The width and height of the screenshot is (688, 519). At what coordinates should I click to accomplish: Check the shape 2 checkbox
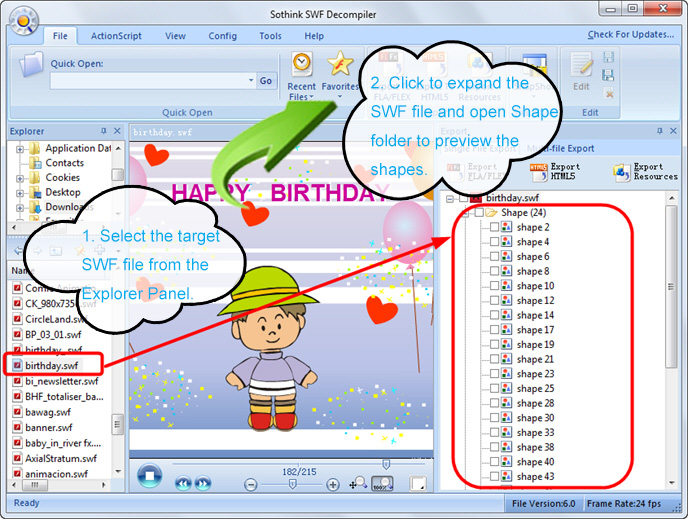point(494,227)
